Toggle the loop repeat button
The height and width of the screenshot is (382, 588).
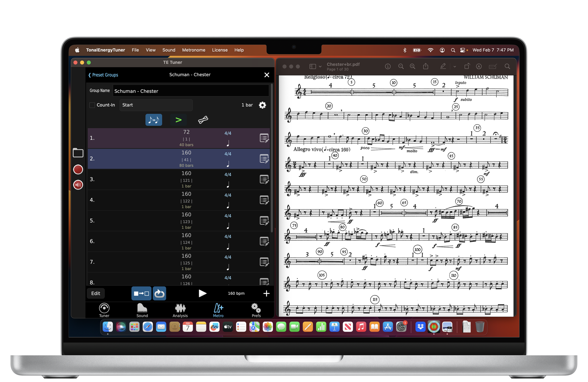pyautogui.click(x=159, y=294)
